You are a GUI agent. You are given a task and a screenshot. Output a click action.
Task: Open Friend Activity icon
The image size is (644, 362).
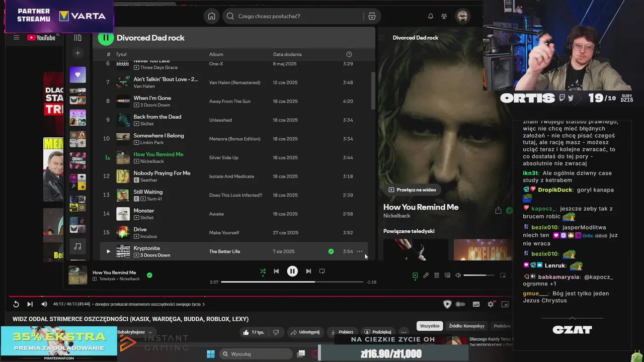pyautogui.click(x=444, y=16)
